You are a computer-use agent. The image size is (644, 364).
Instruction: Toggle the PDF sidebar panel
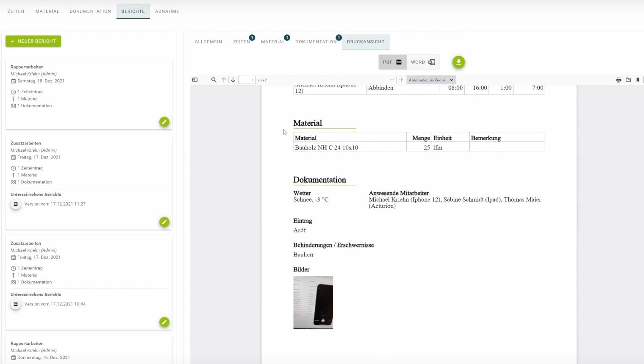[195, 80]
